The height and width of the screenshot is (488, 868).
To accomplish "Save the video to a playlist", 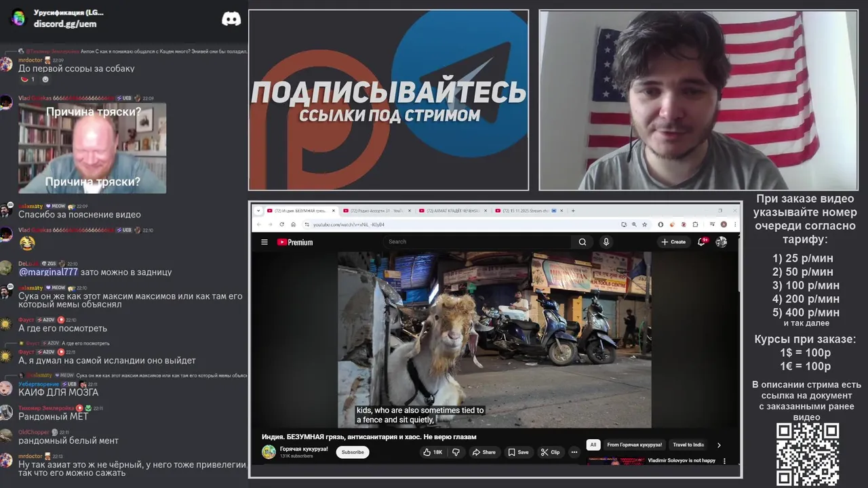I will point(518,452).
